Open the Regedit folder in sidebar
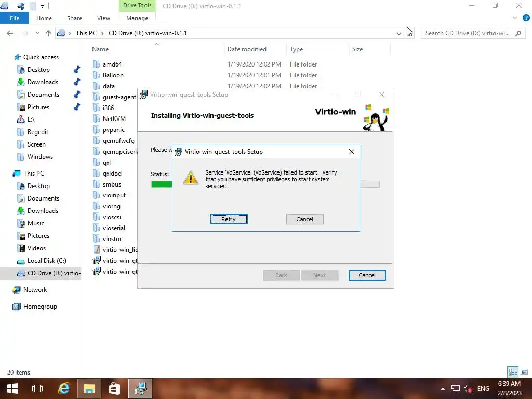 coord(37,131)
